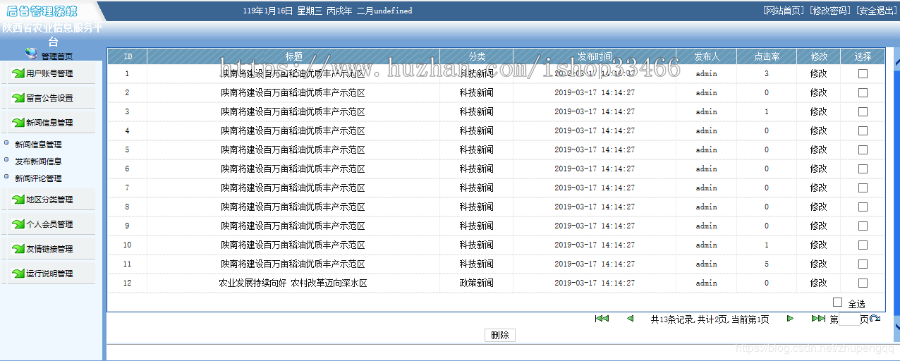
Task: Click the 分类 column header
Action: click(x=476, y=56)
